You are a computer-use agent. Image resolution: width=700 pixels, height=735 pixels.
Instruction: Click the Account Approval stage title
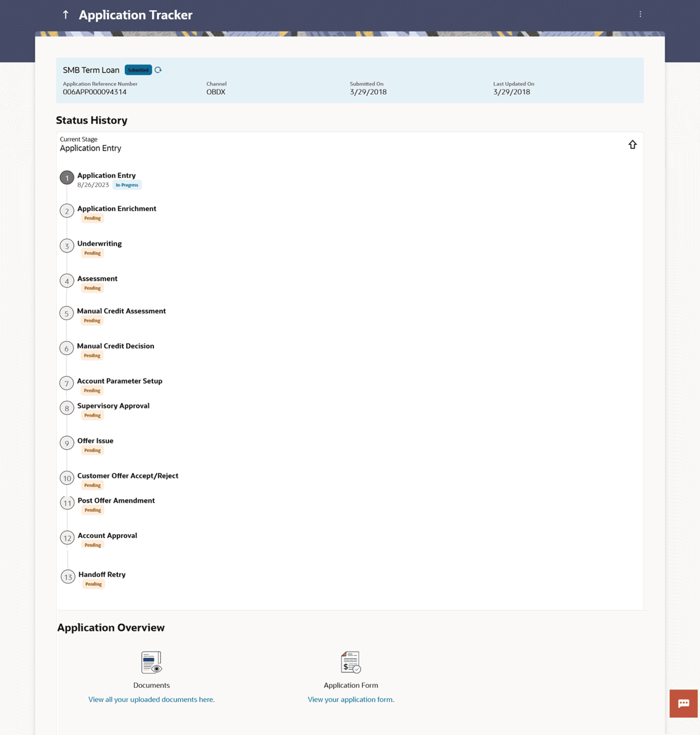(107, 536)
